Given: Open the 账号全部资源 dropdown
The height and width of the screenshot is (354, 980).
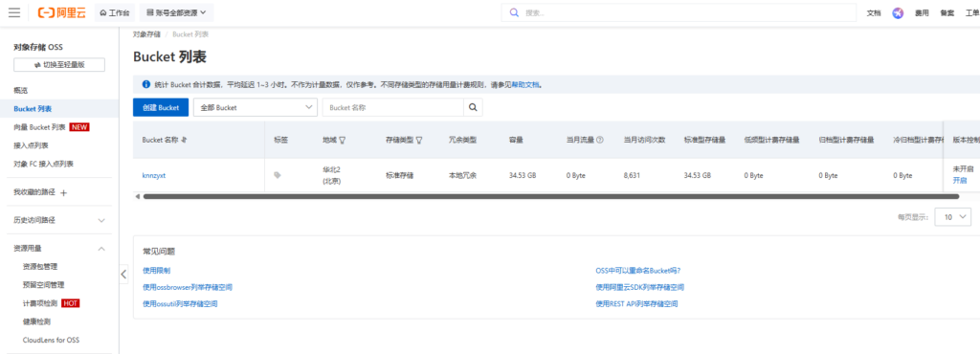Looking at the screenshot, I should (x=176, y=12).
